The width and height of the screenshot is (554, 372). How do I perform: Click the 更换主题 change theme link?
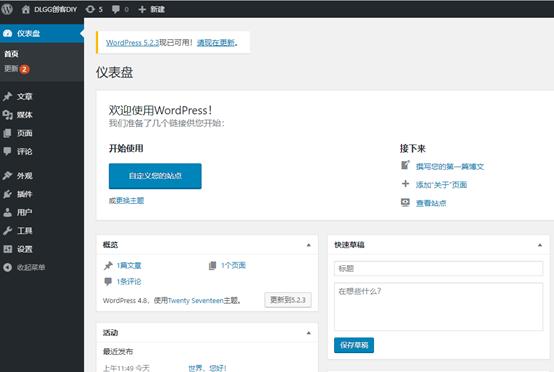coord(130,201)
